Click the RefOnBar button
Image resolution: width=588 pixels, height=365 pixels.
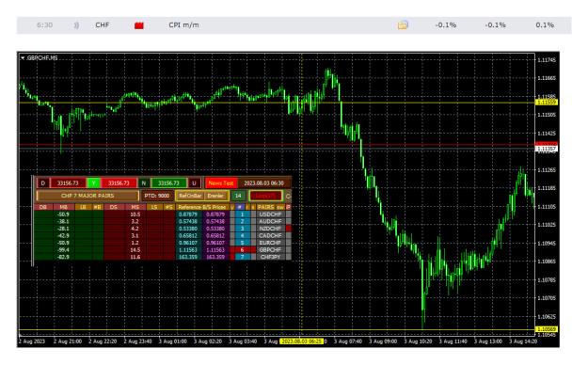click(190, 196)
